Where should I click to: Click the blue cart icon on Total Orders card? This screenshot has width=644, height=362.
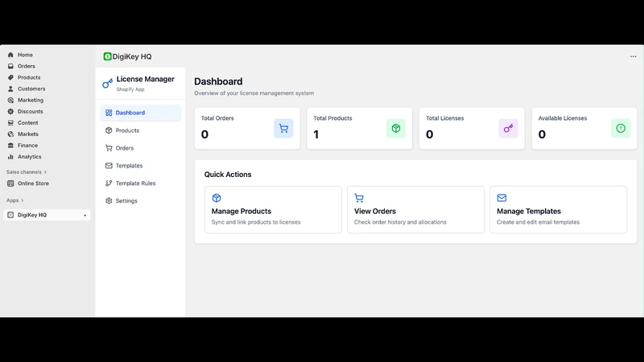(x=283, y=128)
